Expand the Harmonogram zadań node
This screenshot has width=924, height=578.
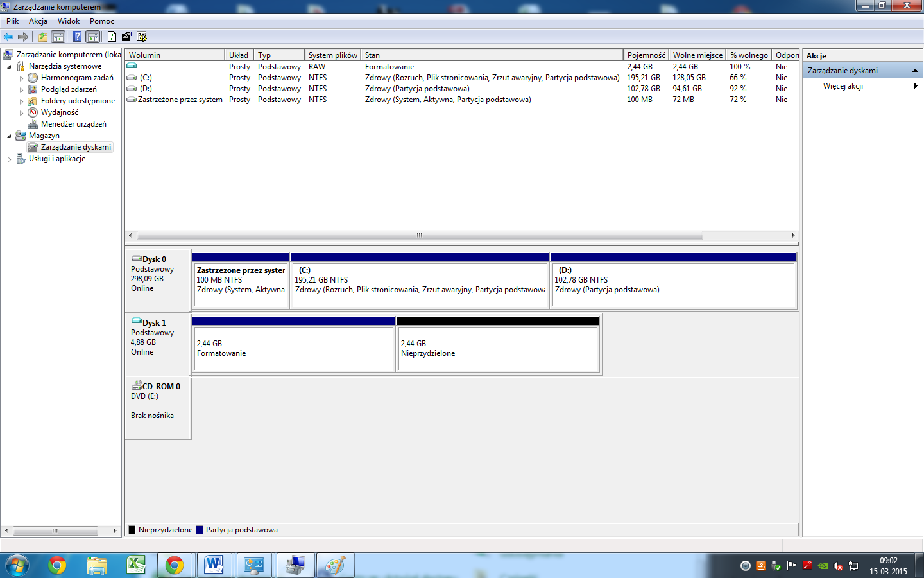pyautogui.click(x=21, y=78)
